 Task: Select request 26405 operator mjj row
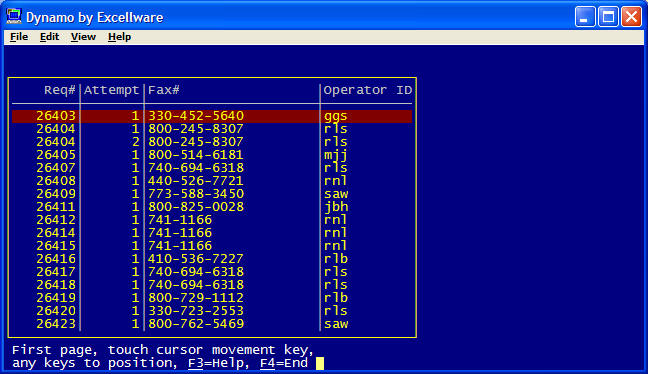(x=212, y=155)
